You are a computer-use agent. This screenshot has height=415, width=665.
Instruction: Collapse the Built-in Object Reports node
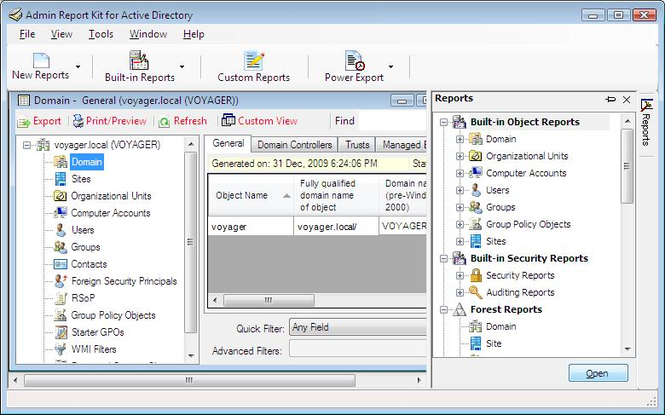coord(444,122)
